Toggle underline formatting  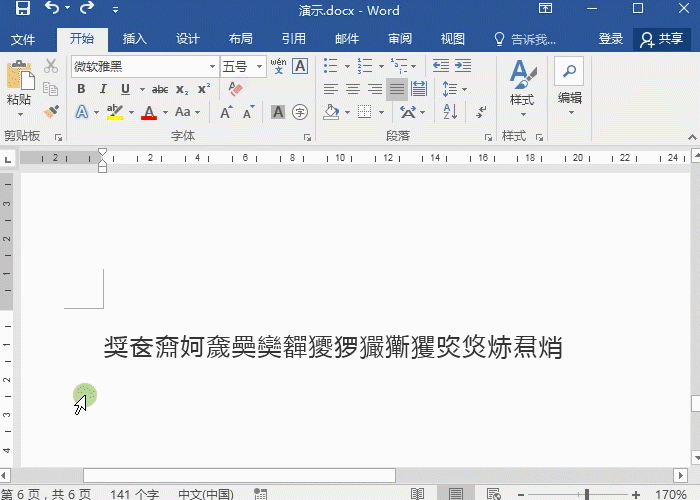[x=125, y=89]
